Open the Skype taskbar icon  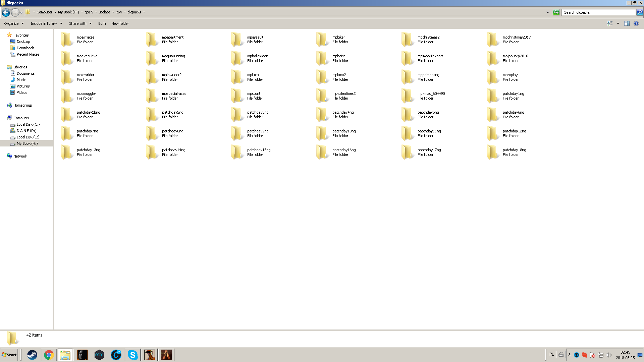(133, 355)
